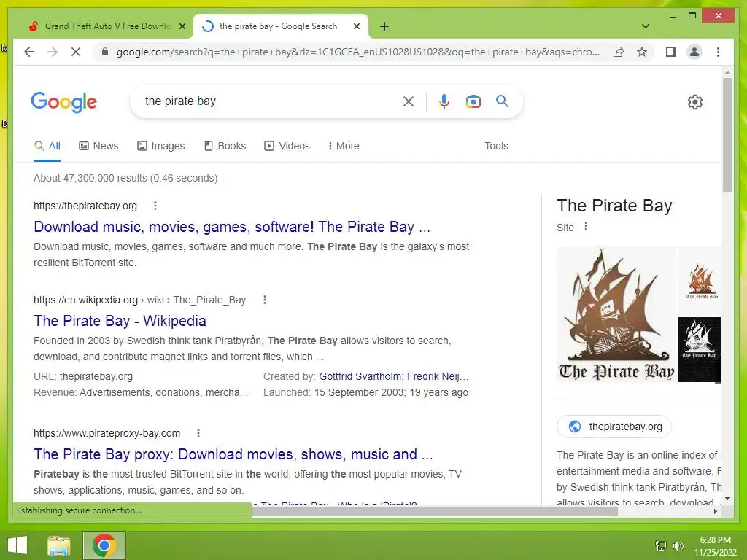747x560 pixels.
Task: Open options for the Wikipedia result
Action: [x=265, y=300]
